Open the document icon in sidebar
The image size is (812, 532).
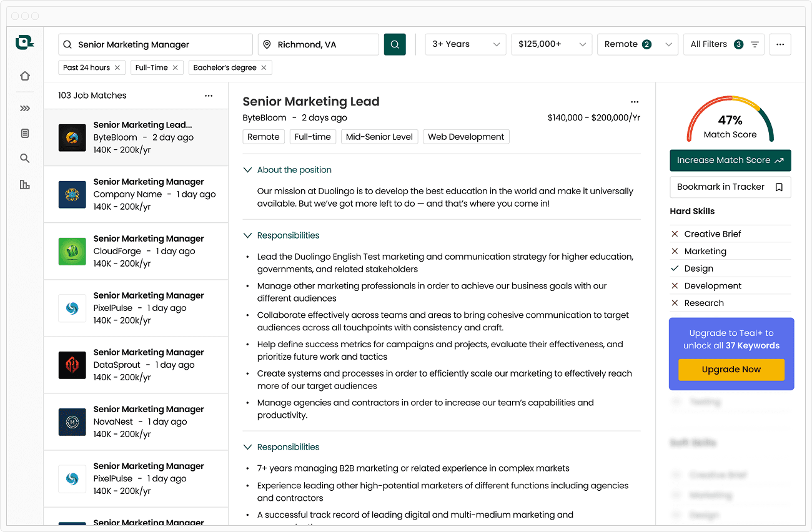pyautogui.click(x=25, y=134)
